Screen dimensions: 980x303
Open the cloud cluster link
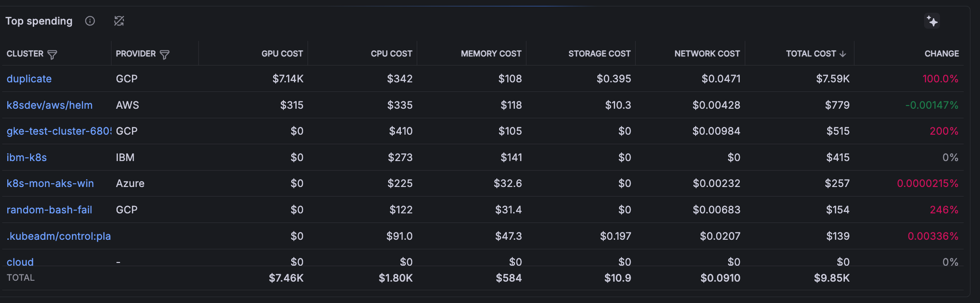coord(20,262)
